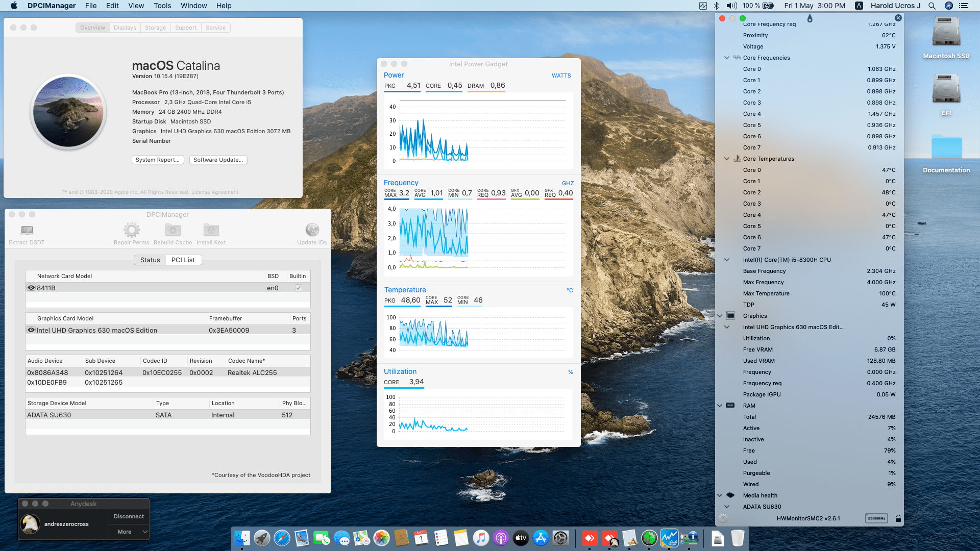Open the App Store from the Dock
This screenshot has width=980, height=551.
click(x=541, y=538)
